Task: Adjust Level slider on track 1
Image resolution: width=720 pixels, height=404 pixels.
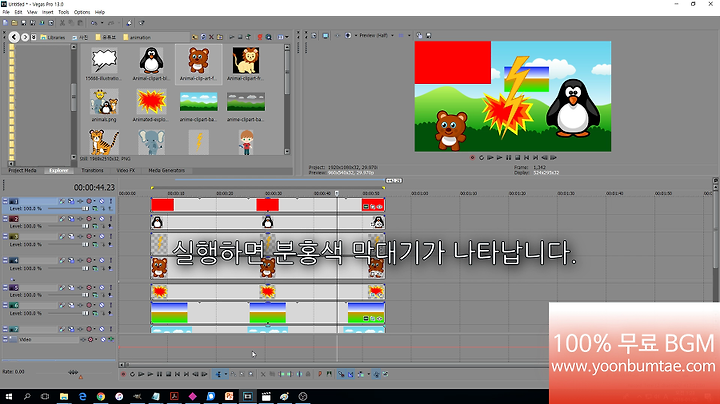Action: (85, 208)
